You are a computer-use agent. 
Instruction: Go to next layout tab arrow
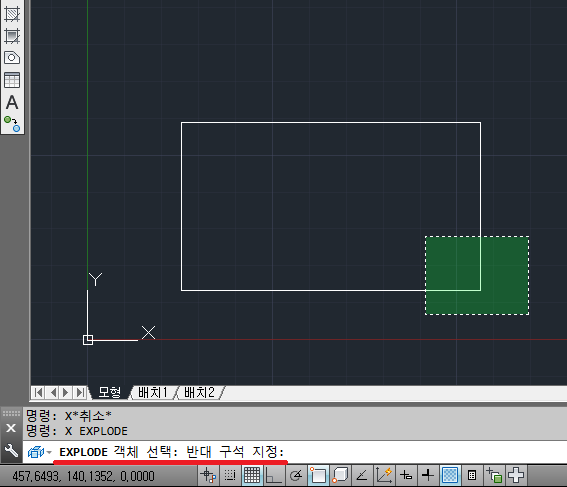[x=66, y=392]
